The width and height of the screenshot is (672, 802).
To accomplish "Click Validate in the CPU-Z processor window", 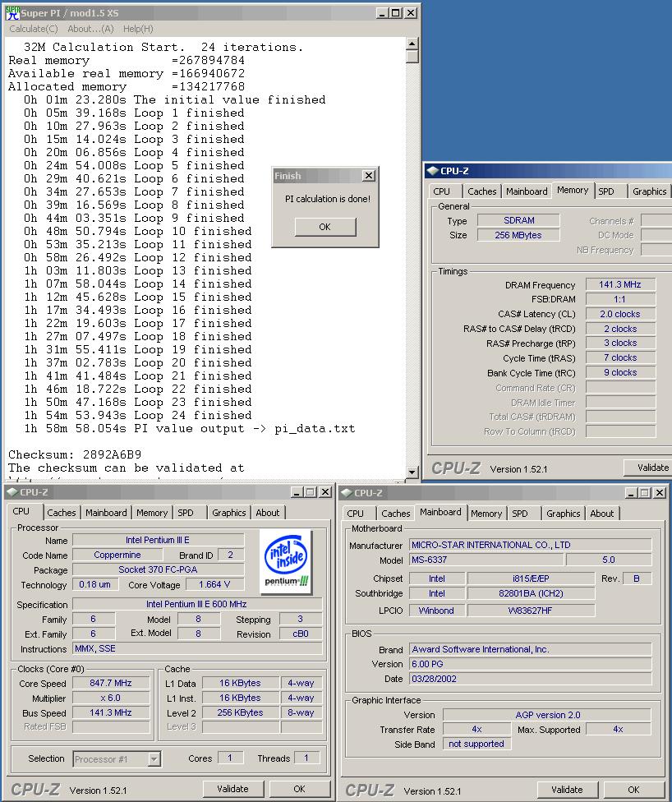I will (232, 789).
